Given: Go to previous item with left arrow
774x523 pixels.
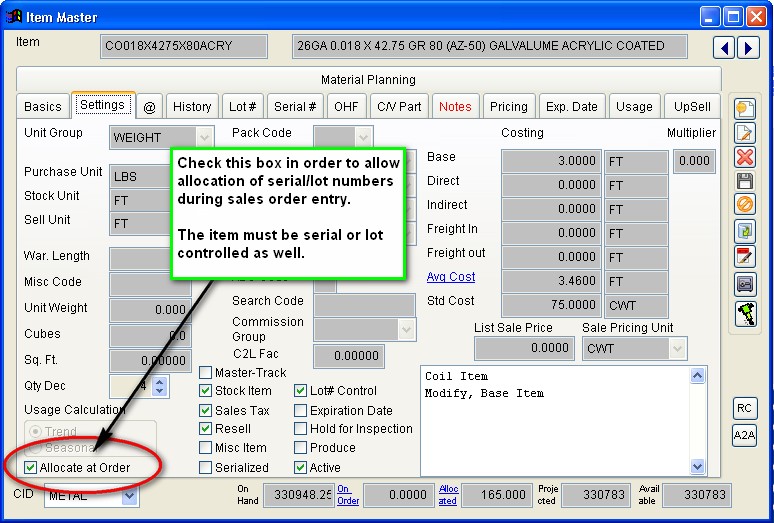Looking at the screenshot, I should pos(726,47).
